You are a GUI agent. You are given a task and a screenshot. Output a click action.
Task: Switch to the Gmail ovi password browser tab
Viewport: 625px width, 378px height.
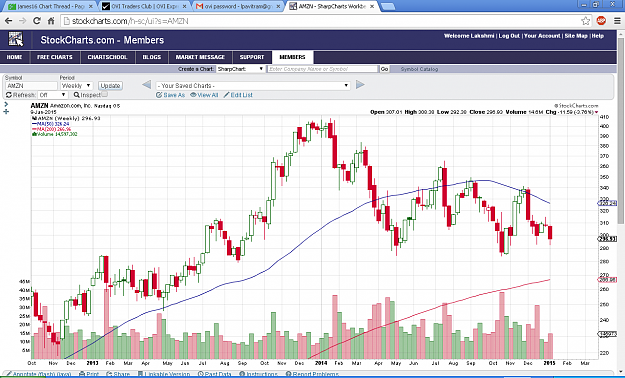point(238,6)
